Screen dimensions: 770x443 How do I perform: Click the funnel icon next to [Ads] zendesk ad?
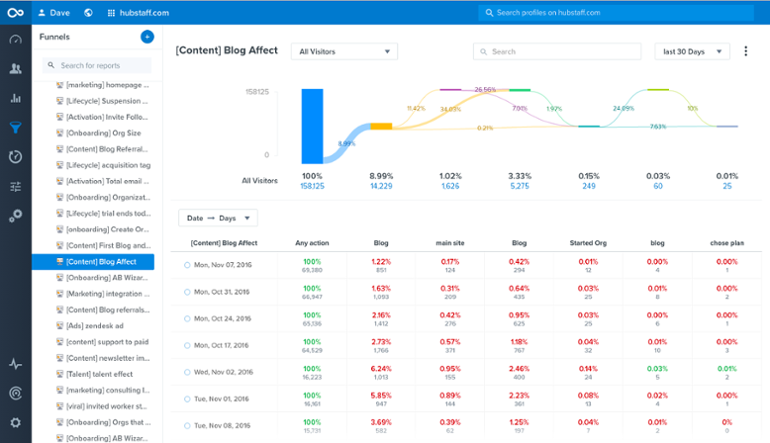coord(60,326)
